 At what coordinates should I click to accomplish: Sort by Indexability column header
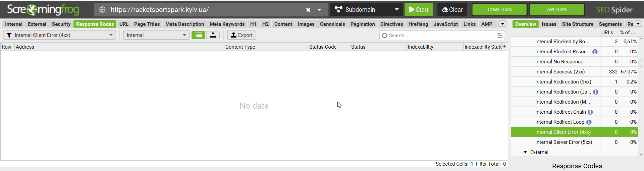pyautogui.click(x=435, y=47)
